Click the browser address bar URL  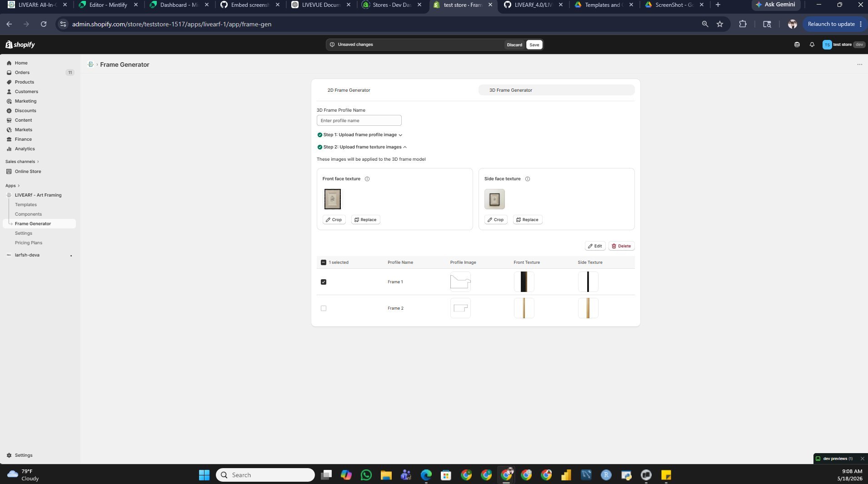click(172, 24)
